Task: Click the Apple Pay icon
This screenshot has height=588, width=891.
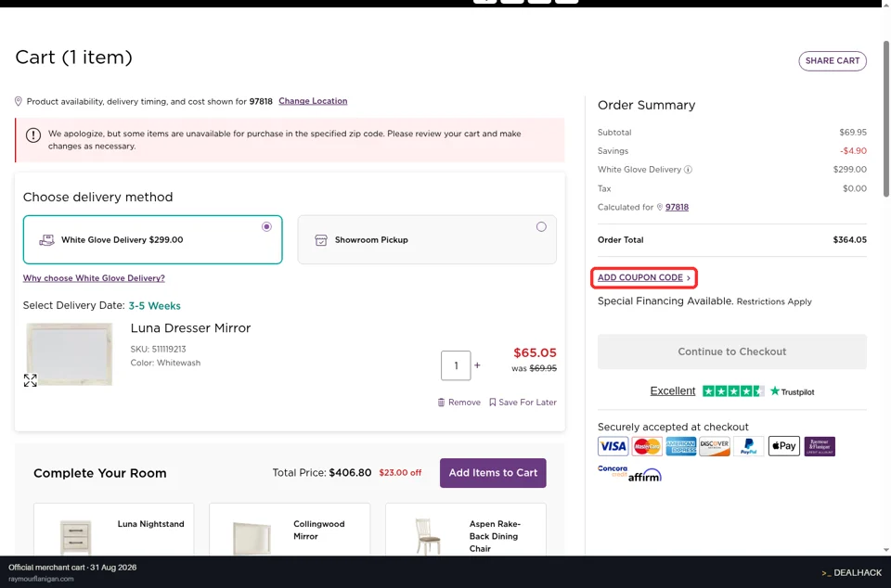Action: tap(784, 446)
